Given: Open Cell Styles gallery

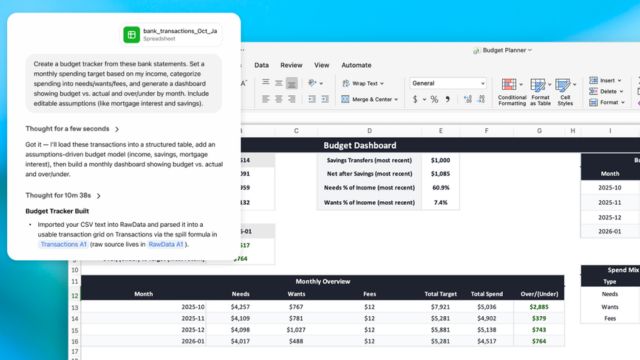Looking at the screenshot, I should coord(565,92).
